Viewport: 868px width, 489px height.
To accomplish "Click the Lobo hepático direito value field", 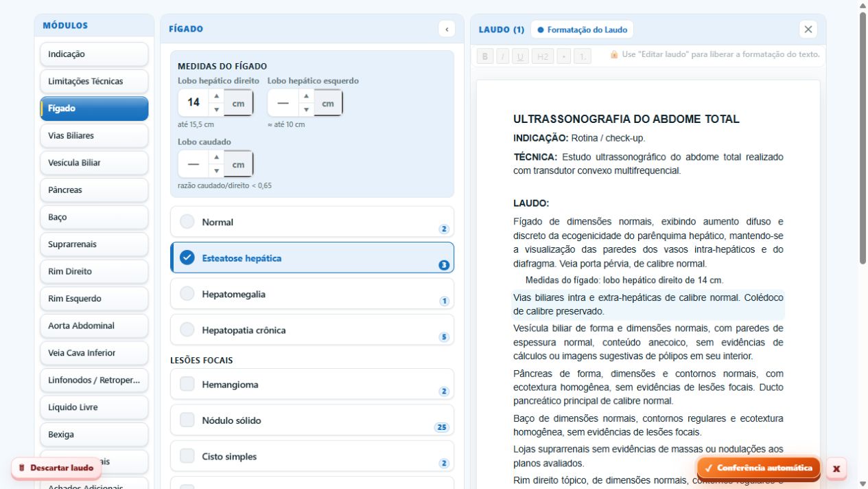I will 193,103.
